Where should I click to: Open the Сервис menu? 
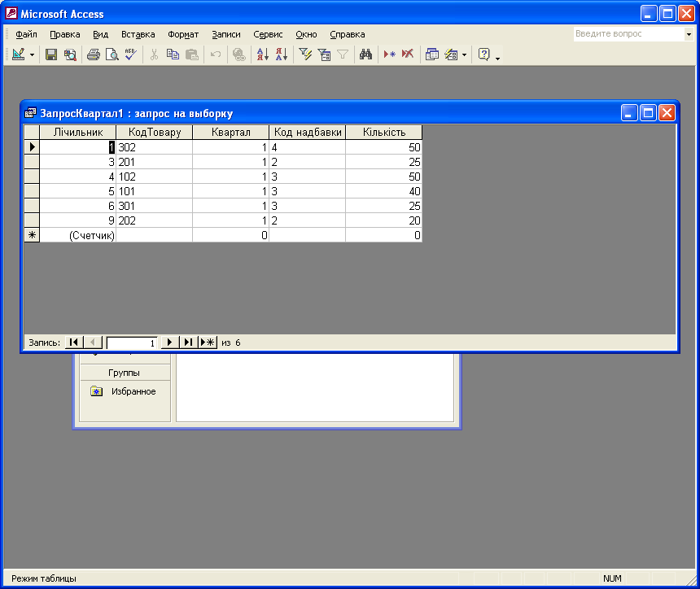coord(268,34)
